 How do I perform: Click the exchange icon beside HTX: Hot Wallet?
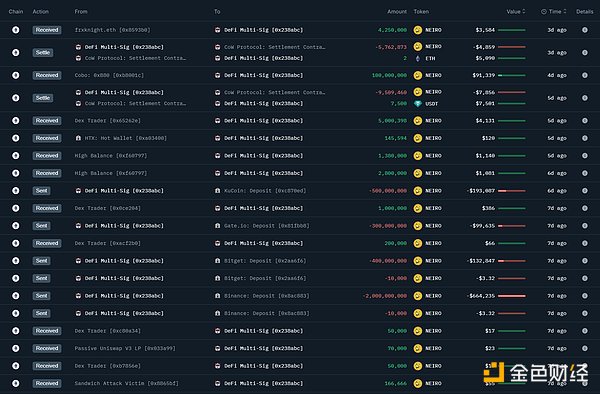tap(78, 138)
